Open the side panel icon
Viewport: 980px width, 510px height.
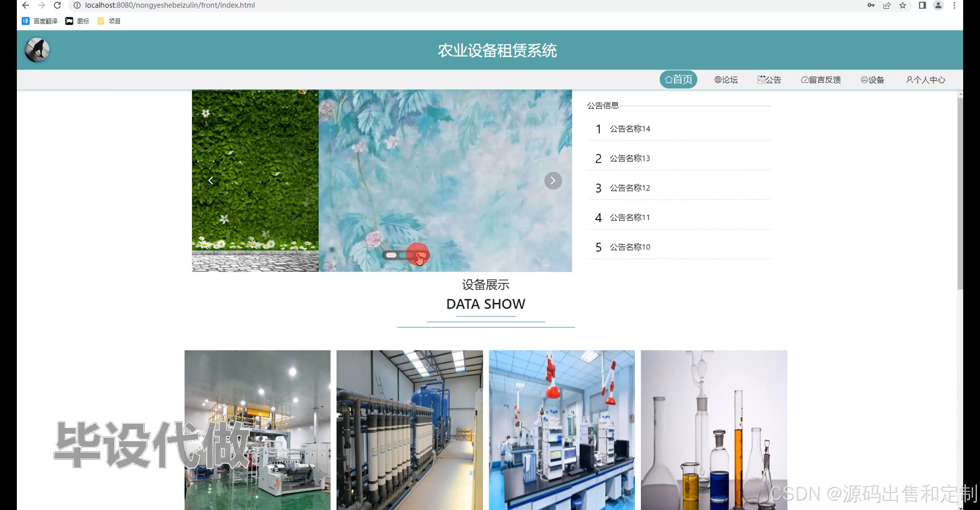pyautogui.click(x=922, y=5)
